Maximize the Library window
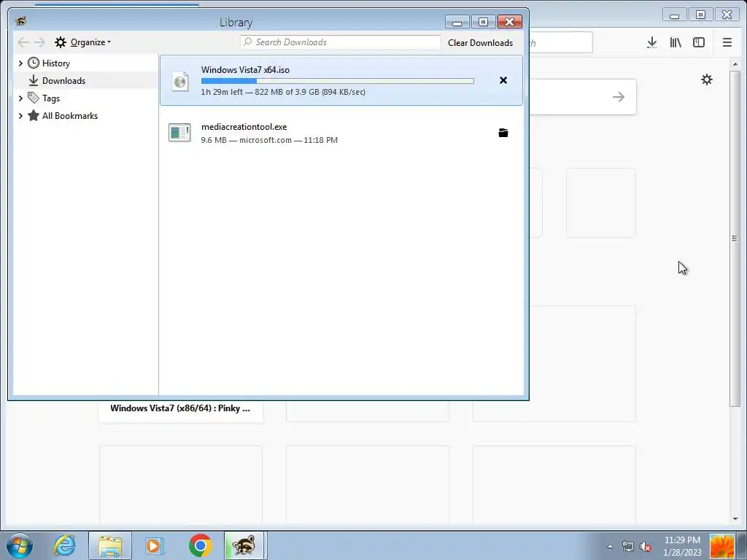This screenshot has width=747, height=560. coord(483,22)
